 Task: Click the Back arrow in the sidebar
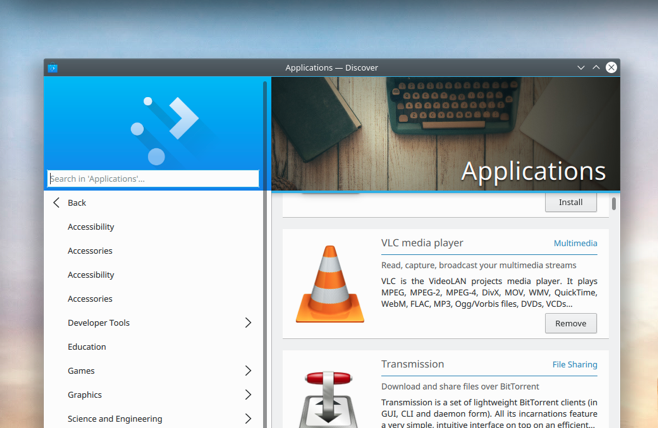(x=57, y=203)
